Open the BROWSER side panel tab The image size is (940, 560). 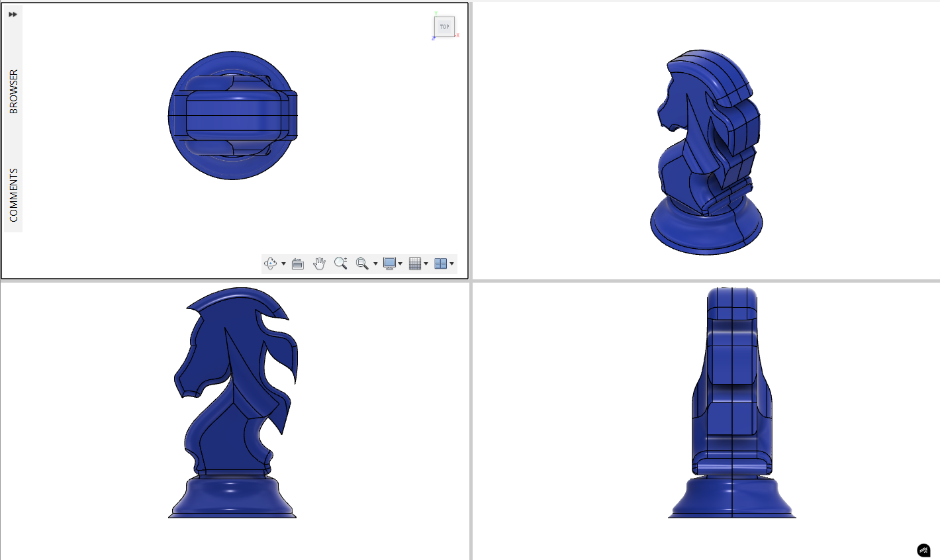pyautogui.click(x=13, y=91)
